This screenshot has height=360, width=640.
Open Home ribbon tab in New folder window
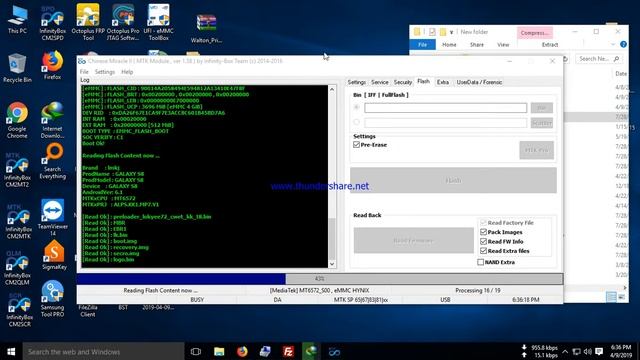click(x=449, y=44)
